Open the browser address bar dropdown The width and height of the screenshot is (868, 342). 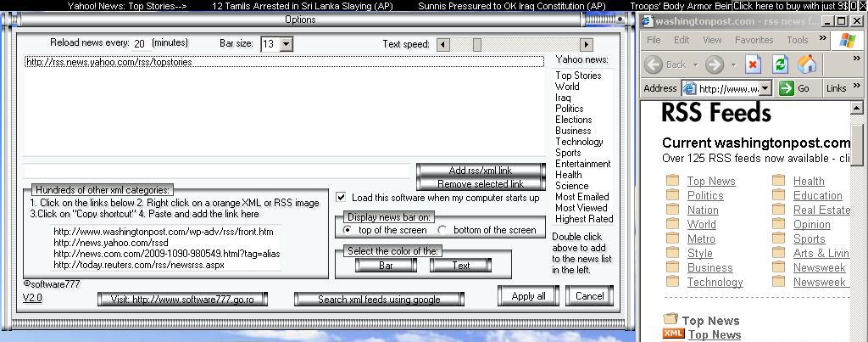pos(765,88)
